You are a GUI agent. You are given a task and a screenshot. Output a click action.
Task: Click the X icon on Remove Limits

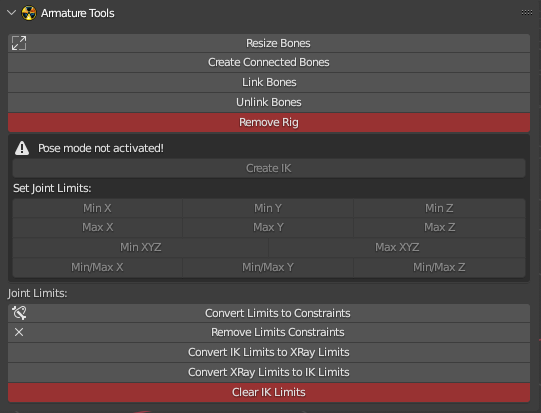pyautogui.click(x=19, y=332)
